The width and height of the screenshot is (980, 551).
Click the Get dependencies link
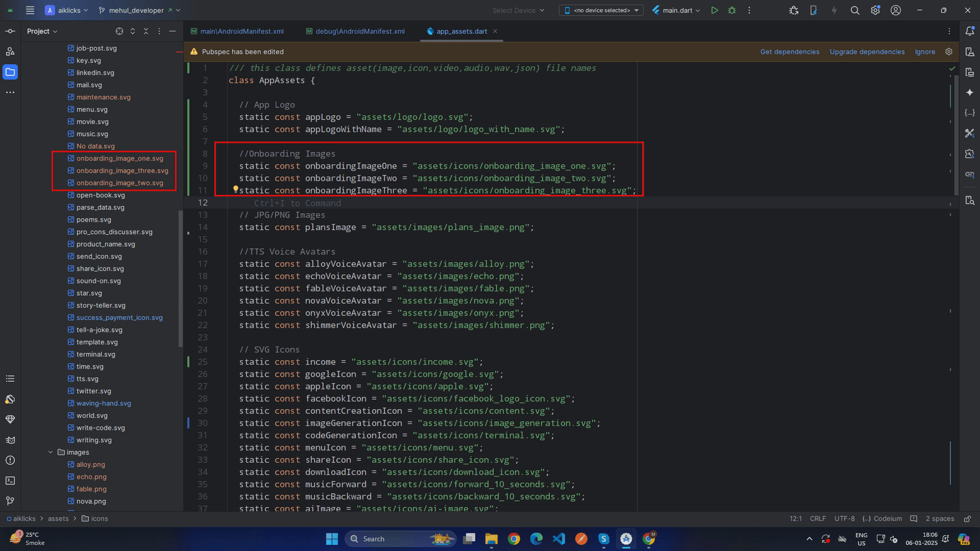point(790,52)
